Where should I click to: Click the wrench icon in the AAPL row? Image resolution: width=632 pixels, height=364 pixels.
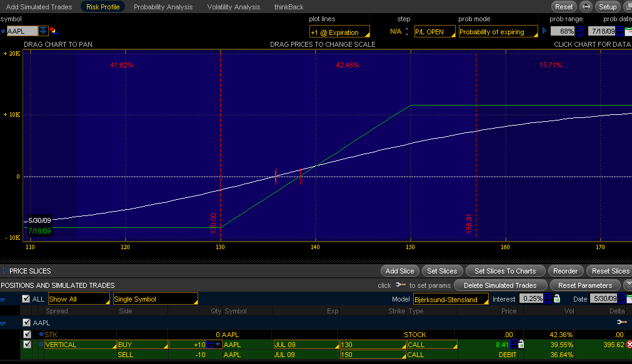(x=621, y=322)
